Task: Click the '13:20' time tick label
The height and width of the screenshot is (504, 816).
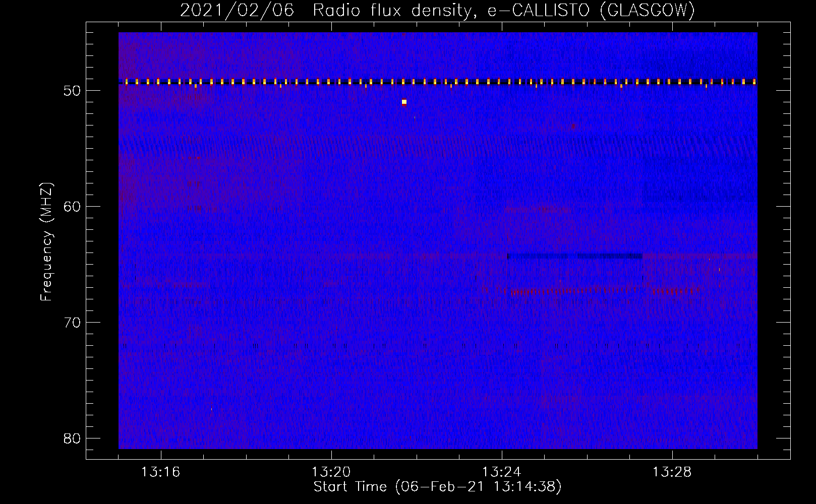Action: tap(331, 472)
